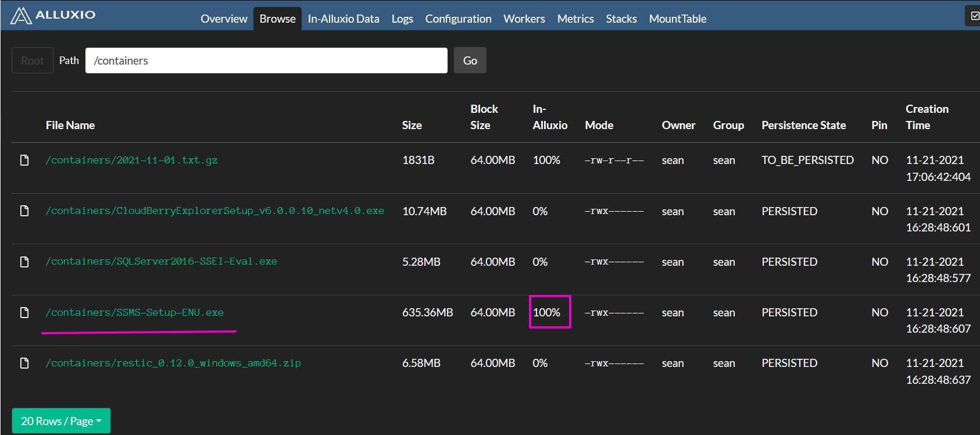Open restic_0.12.0_windows_amd64.zip link
The image size is (980, 435).
(x=173, y=363)
